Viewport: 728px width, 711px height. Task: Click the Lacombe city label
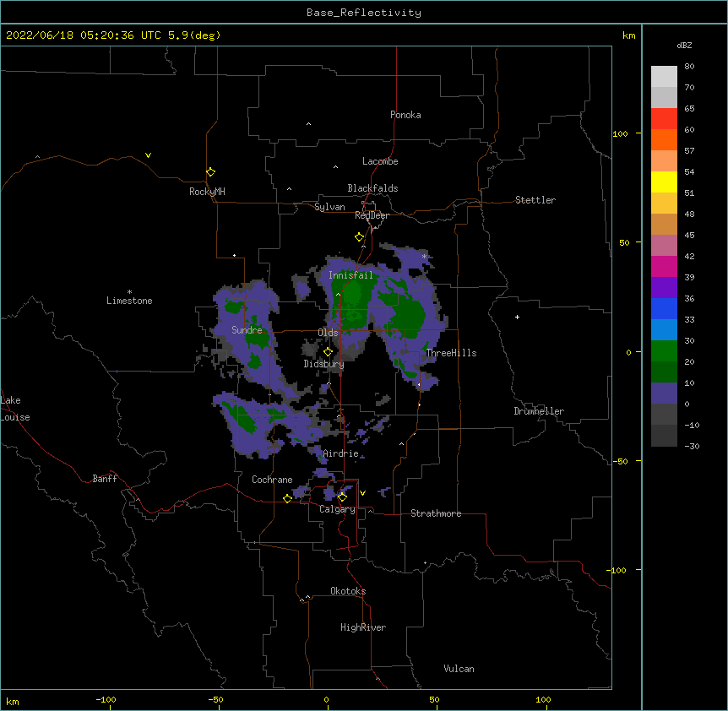coord(380,161)
